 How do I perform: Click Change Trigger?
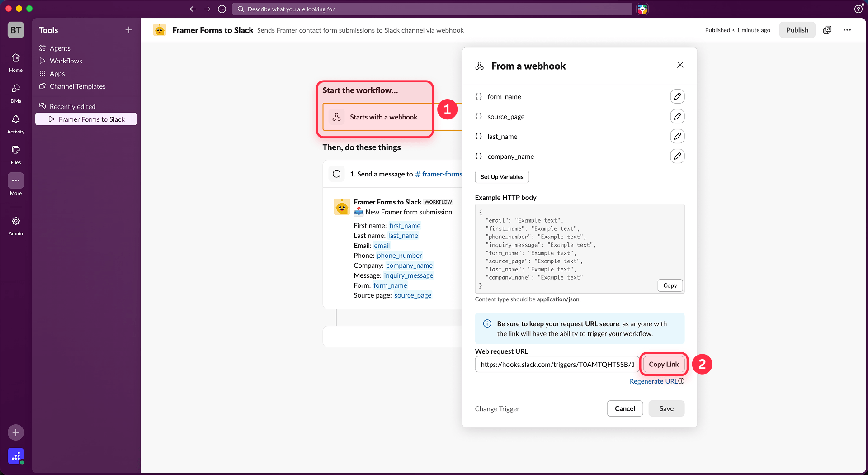497,408
